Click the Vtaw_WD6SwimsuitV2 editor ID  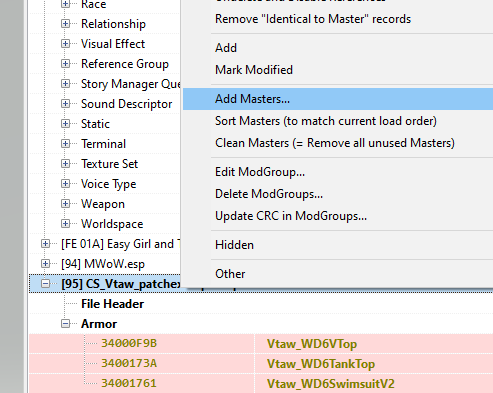click(331, 384)
